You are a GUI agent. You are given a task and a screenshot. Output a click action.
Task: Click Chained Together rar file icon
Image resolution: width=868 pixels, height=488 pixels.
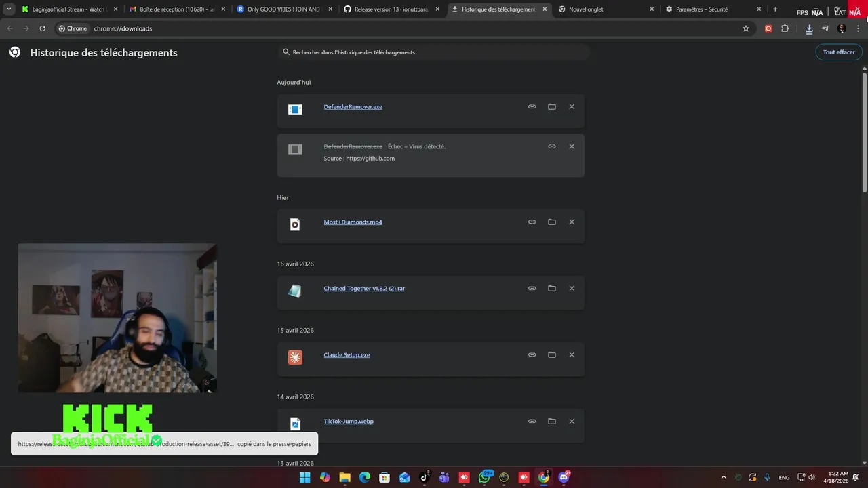click(x=295, y=291)
